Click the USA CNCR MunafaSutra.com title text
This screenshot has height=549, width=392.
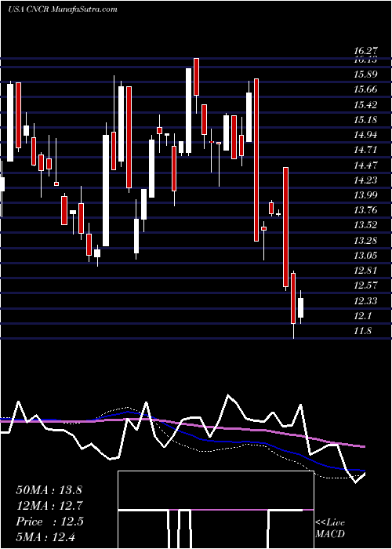62,9
